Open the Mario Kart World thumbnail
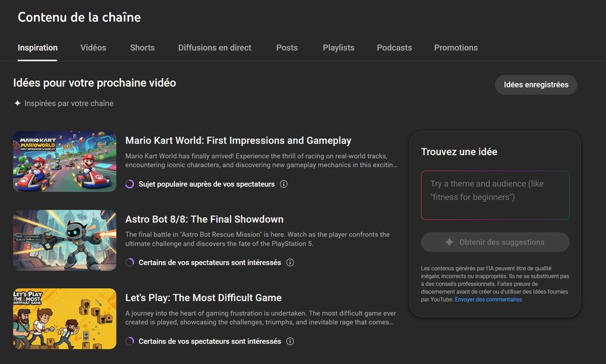Screen dimensions: 606x364 65,162
